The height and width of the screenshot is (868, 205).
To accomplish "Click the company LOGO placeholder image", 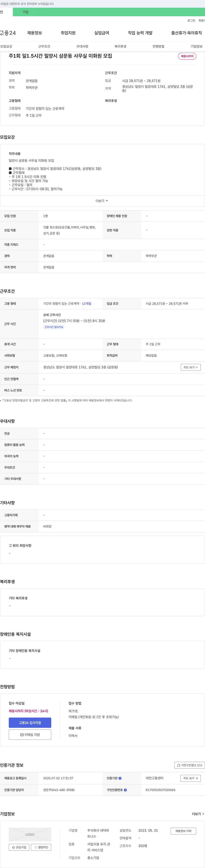I will [30, 834].
